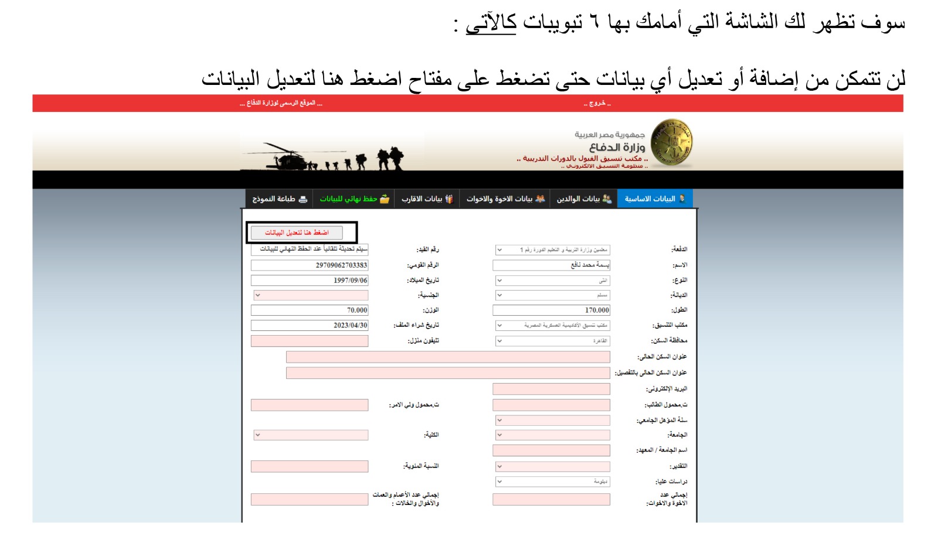Click the البريد الإلكتروني input field
This screenshot has width=938, height=560.
[551, 389]
